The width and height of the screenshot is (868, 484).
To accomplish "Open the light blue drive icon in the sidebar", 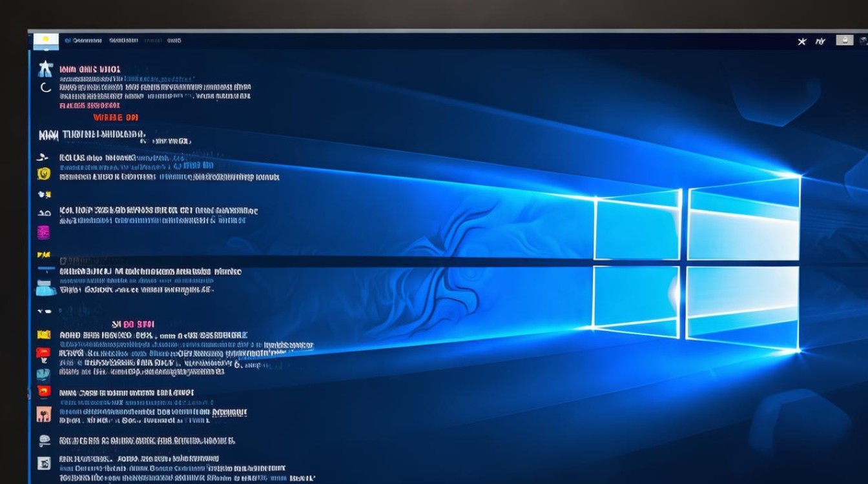I will [x=45, y=288].
